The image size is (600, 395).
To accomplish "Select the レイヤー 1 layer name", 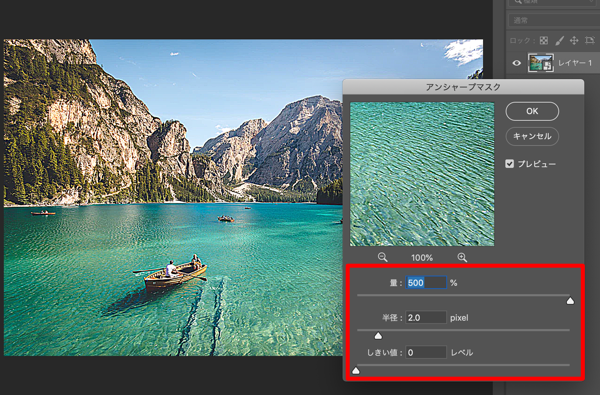I will tap(575, 63).
